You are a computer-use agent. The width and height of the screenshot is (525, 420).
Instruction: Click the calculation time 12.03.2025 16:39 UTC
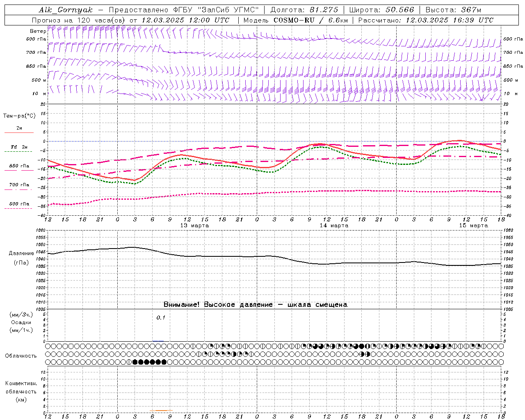(x=450, y=20)
